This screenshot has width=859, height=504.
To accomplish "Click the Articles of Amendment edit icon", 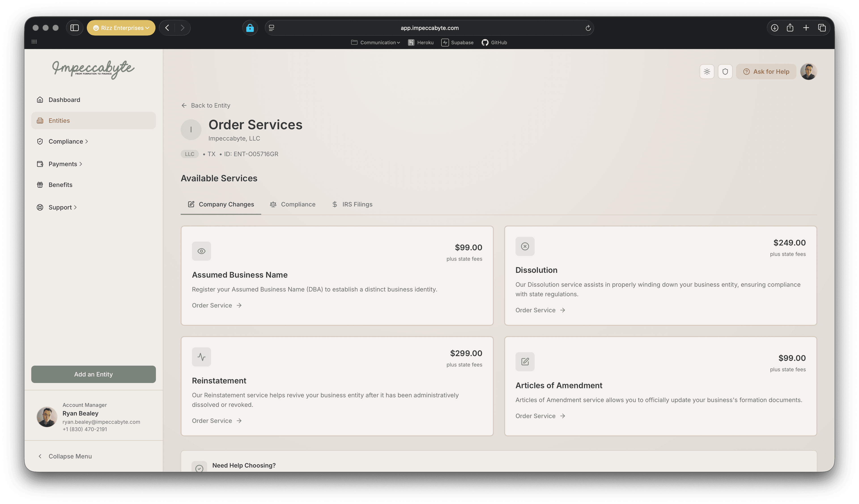I will [x=525, y=362].
